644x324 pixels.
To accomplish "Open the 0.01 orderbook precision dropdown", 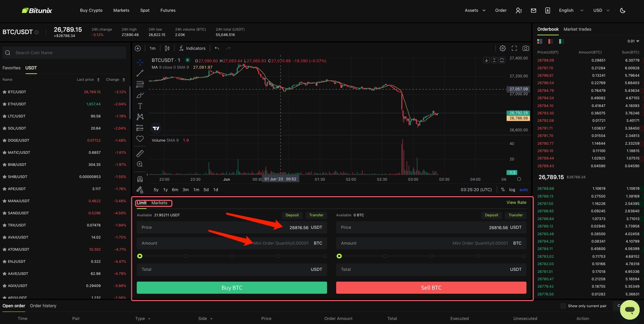I will pyautogui.click(x=633, y=41).
